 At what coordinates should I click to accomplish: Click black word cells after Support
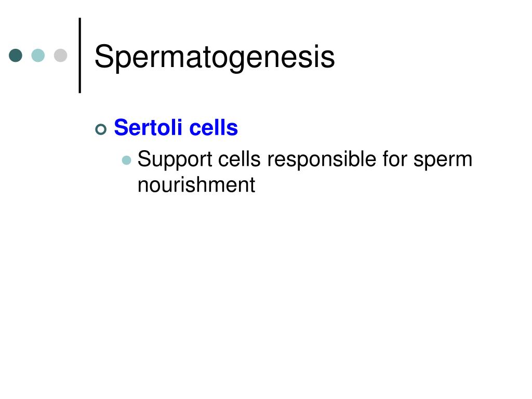pos(239,158)
